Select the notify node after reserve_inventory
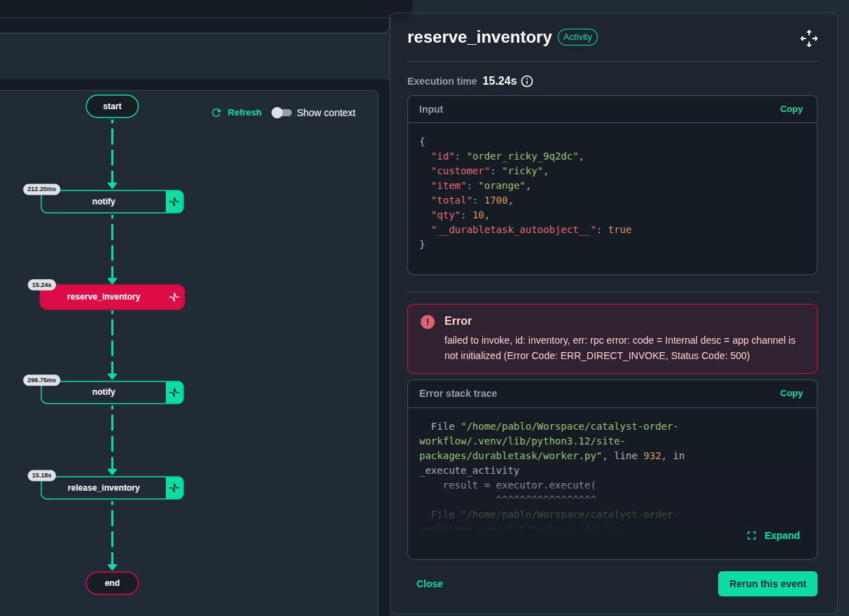Viewport: 849px width, 616px height. point(112,392)
